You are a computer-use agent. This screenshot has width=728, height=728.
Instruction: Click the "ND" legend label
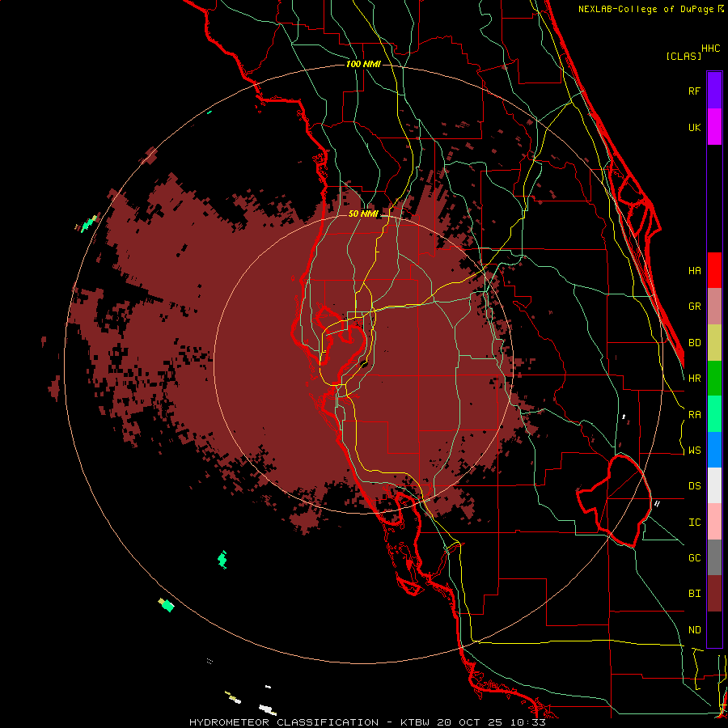tap(694, 630)
